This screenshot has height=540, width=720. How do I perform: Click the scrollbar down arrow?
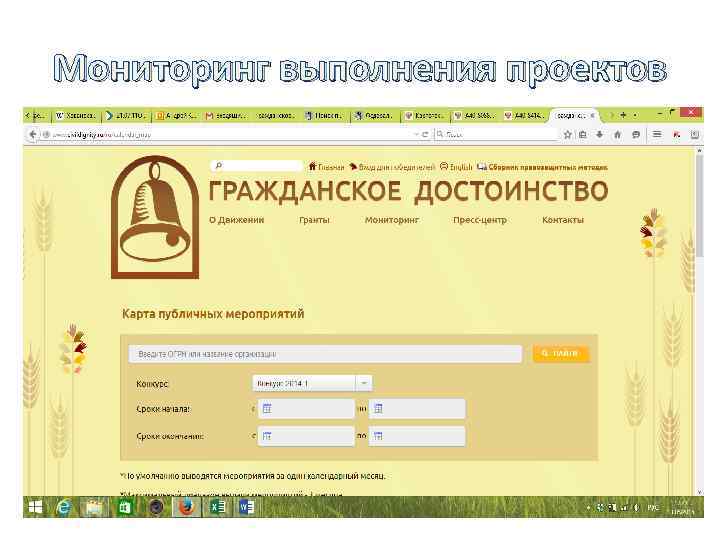click(699, 492)
